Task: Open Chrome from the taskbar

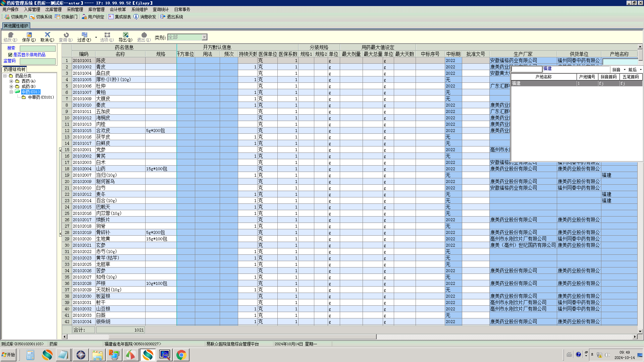Action: tap(181, 355)
